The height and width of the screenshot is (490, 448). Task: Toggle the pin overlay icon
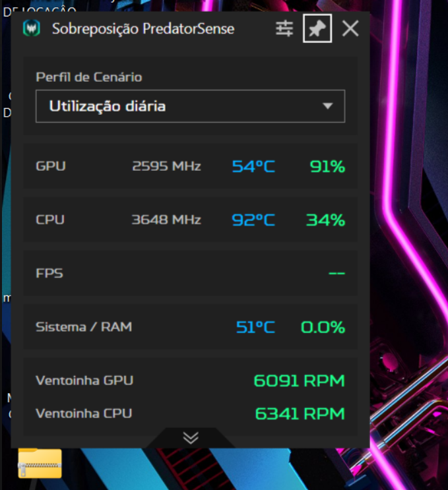pos(317,28)
